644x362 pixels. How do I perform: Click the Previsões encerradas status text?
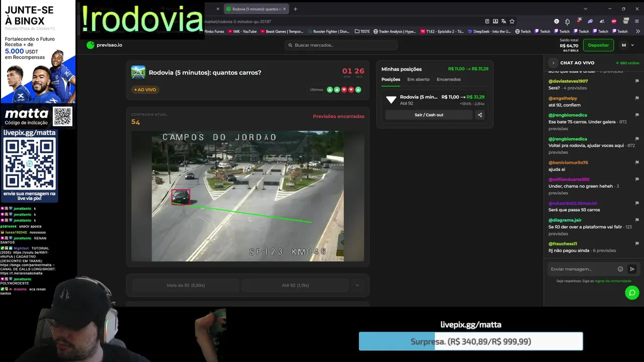pos(339,116)
